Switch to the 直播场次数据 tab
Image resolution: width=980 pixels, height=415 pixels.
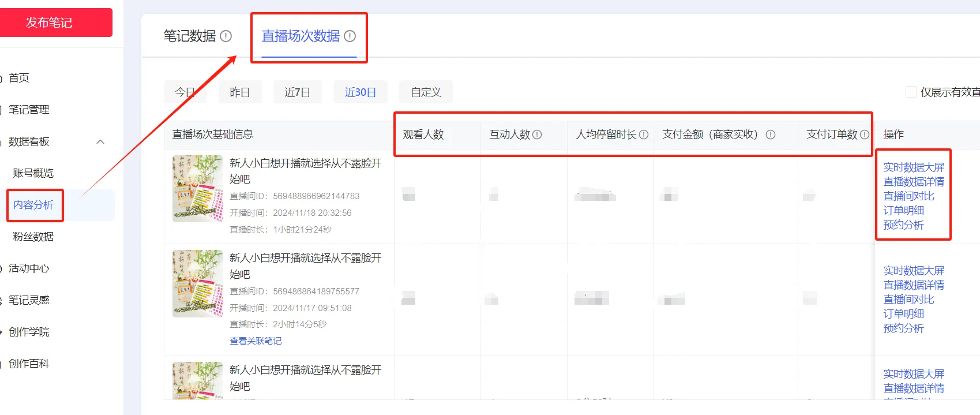[x=301, y=36]
